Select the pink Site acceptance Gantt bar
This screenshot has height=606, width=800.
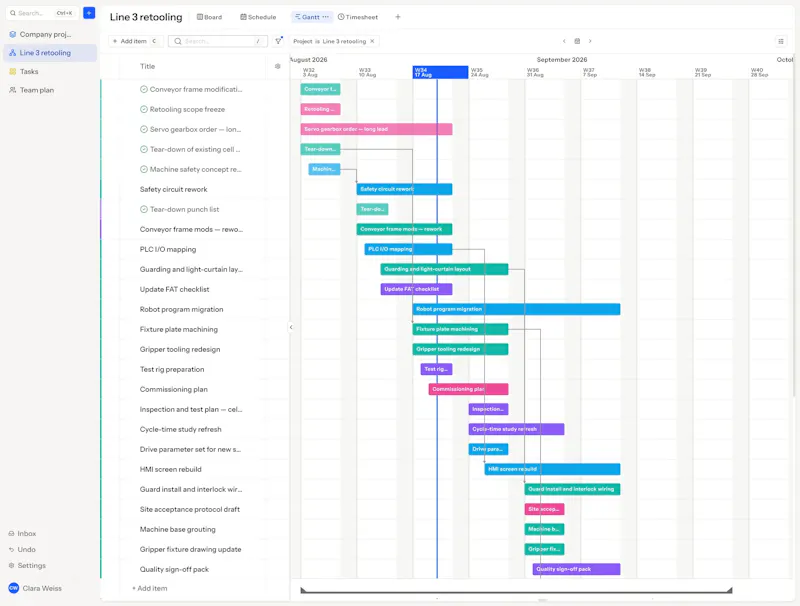pos(544,509)
